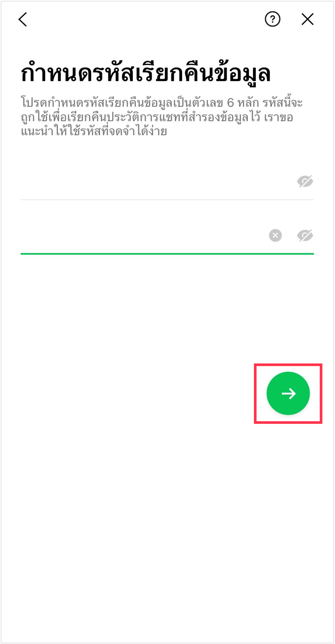
Task: Proceed with the green arrow button
Action: click(288, 393)
